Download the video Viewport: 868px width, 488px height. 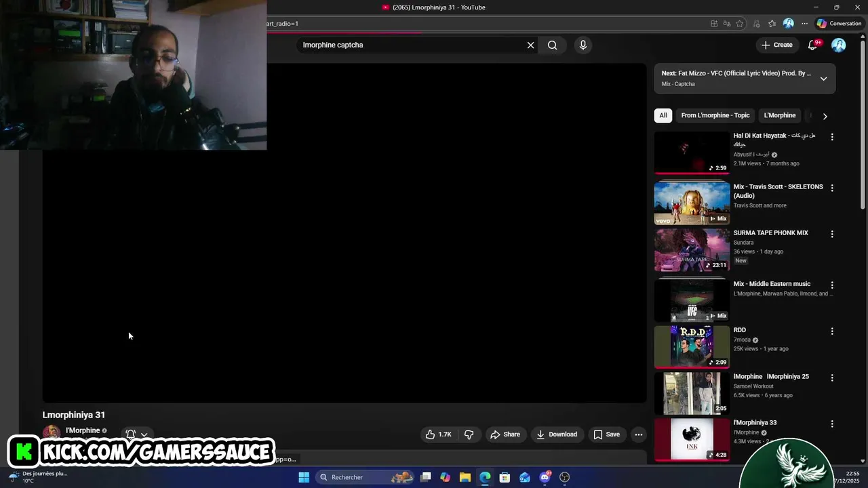tap(557, 434)
